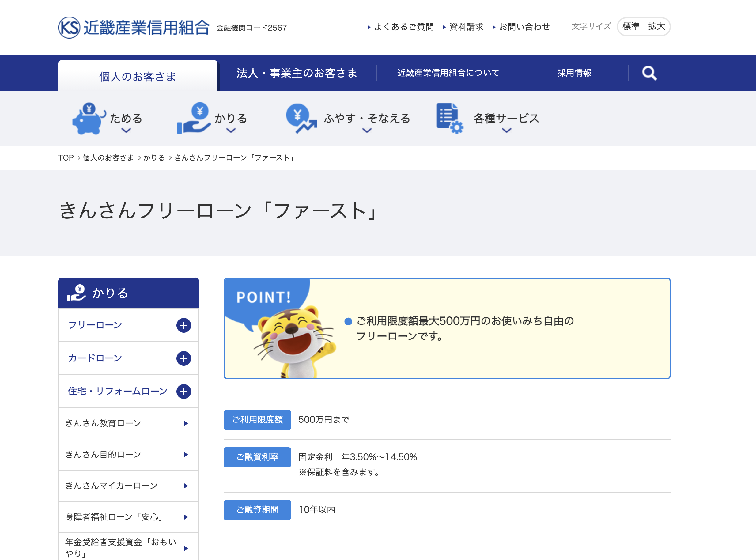Go to TOP in breadcrumb
Image resolution: width=756 pixels, height=560 pixels.
66,158
